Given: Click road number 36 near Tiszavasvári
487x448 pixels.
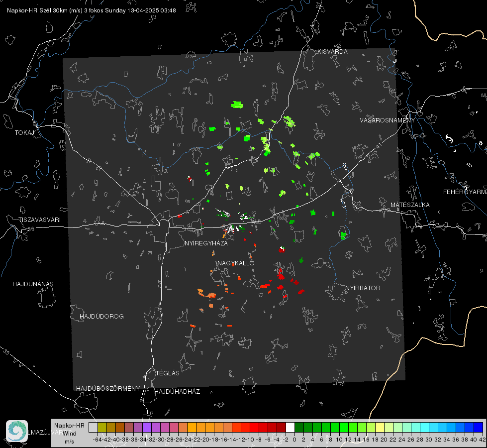Looking at the screenshot, I should (31, 229).
